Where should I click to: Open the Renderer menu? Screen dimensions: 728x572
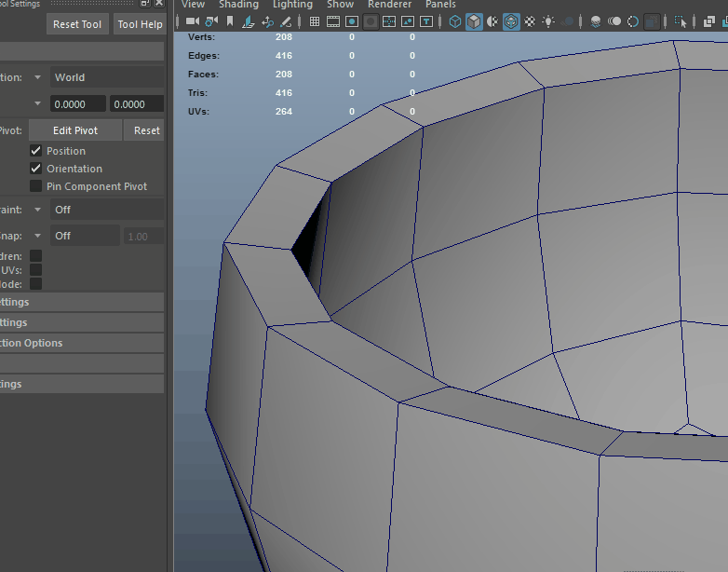pyautogui.click(x=389, y=4)
